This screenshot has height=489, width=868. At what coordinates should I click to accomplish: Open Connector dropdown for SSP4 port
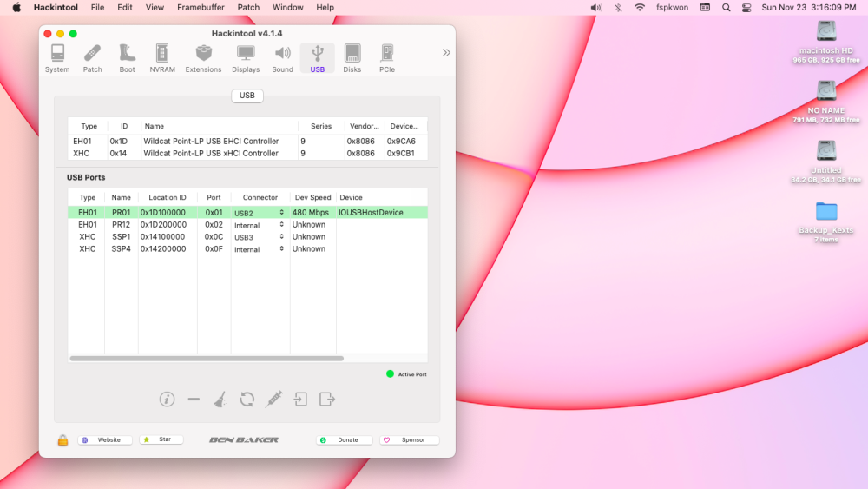[x=259, y=249]
